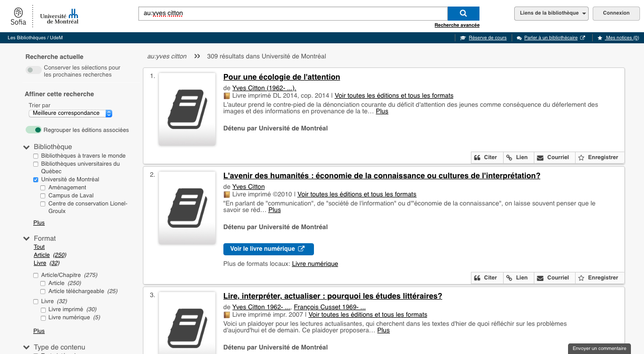Select Article format filter link
Viewport: 644px width, 354px height.
pyautogui.click(x=42, y=255)
